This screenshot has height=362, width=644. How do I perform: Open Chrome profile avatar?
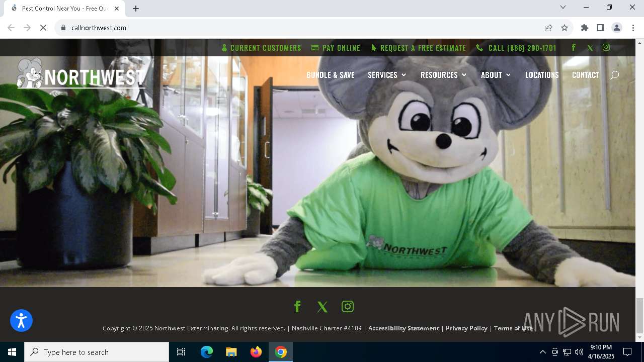click(617, 28)
